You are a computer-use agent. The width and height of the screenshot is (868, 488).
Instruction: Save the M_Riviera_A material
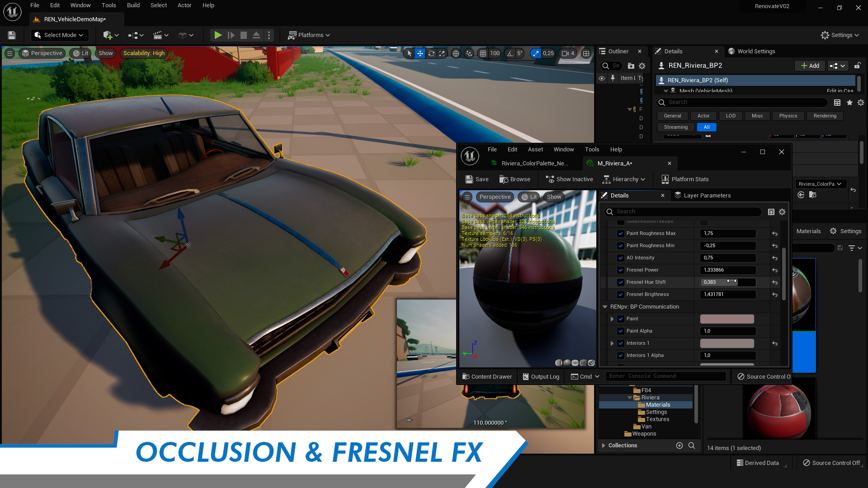(476, 179)
